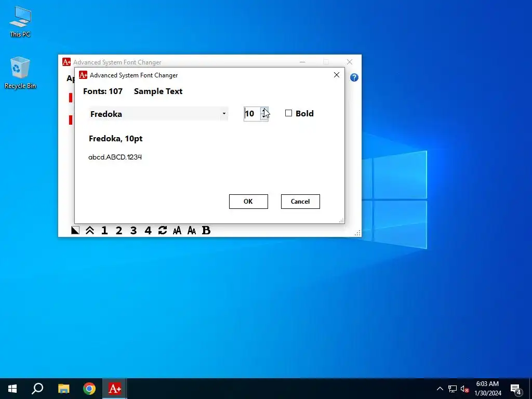Click the 'Fonts: 107' label
Image resolution: width=532 pixels, height=399 pixels.
[103, 91]
